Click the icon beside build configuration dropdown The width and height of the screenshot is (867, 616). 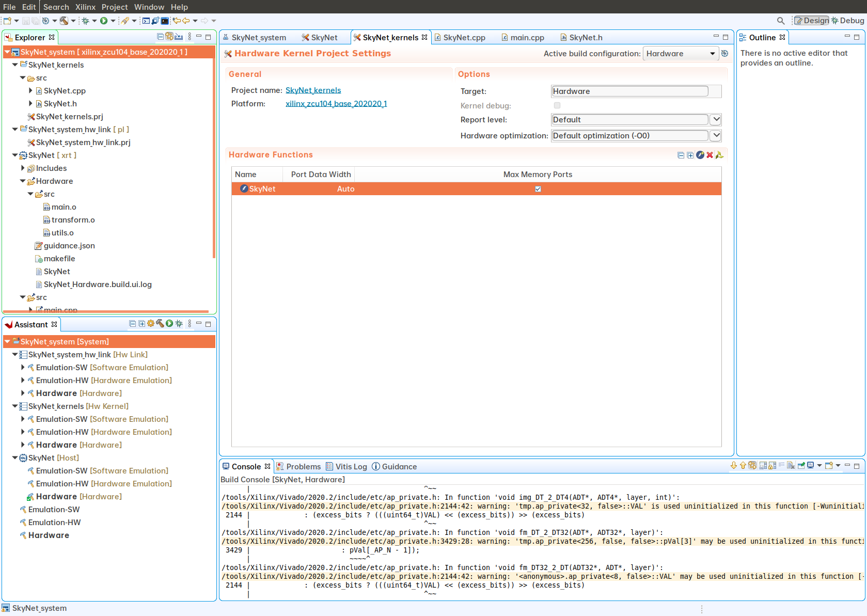(x=724, y=54)
